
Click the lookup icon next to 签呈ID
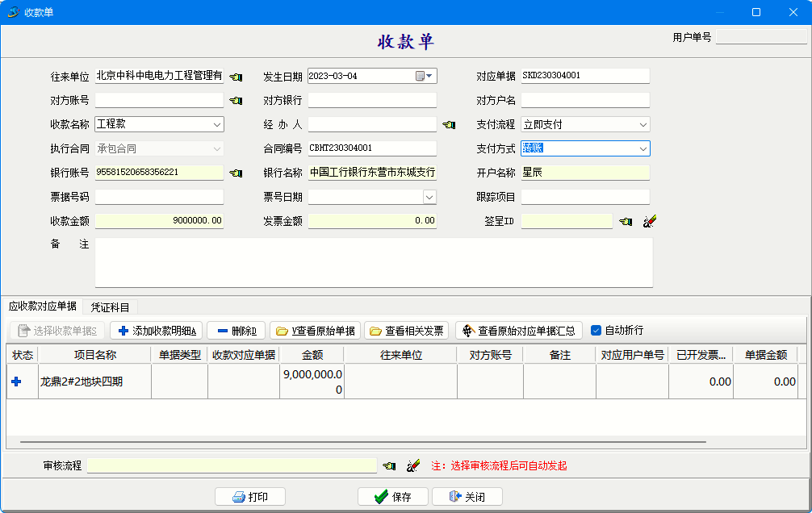(626, 221)
